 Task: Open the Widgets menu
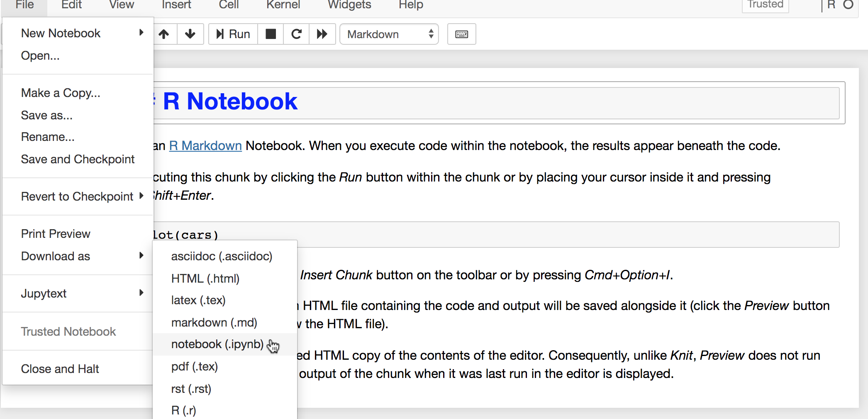click(349, 5)
